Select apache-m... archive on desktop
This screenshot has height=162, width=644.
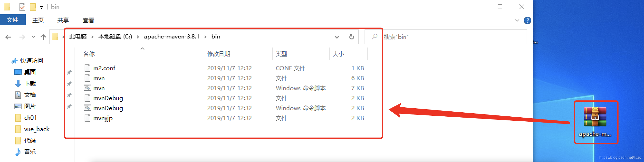(595, 122)
